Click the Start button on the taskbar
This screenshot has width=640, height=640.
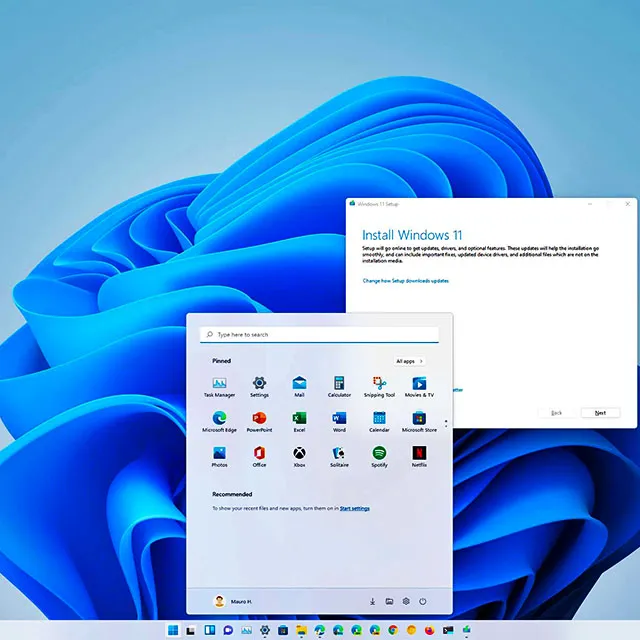click(x=173, y=630)
